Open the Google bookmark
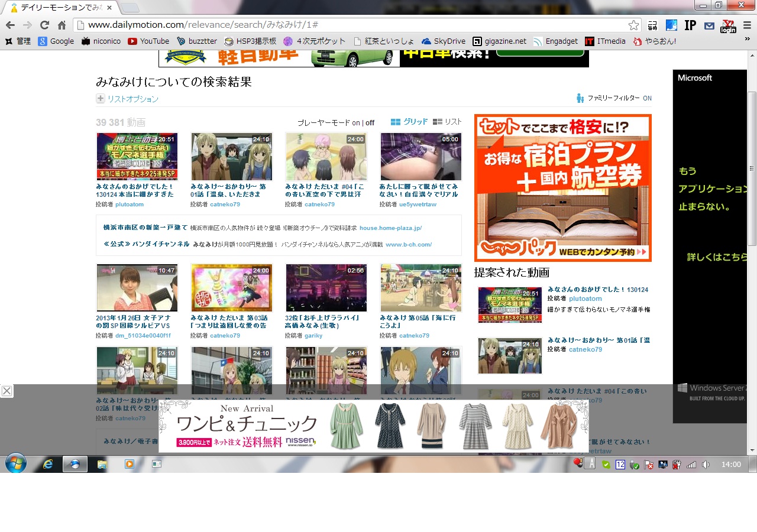The height and width of the screenshot is (532, 757). [x=56, y=41]
